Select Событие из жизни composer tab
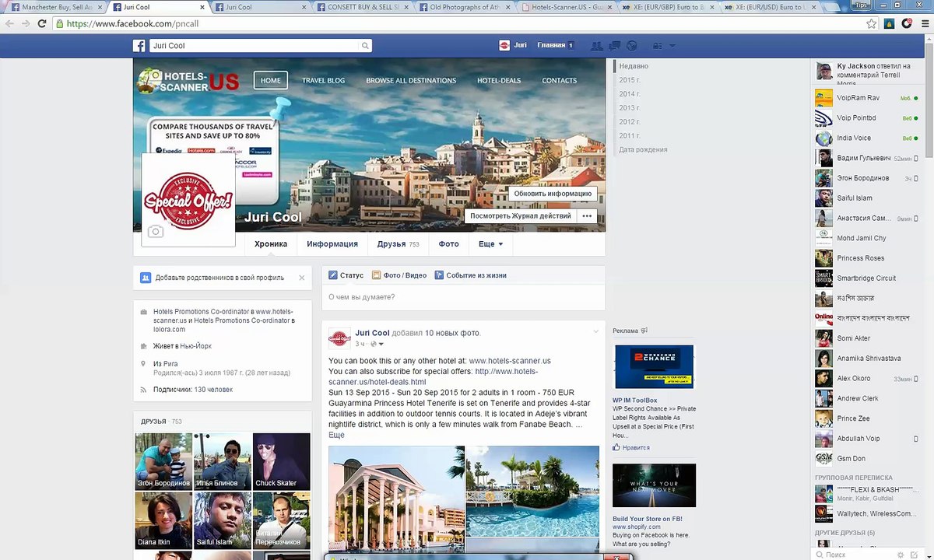Viewport: 934px width, 560px height. point(471,275)
